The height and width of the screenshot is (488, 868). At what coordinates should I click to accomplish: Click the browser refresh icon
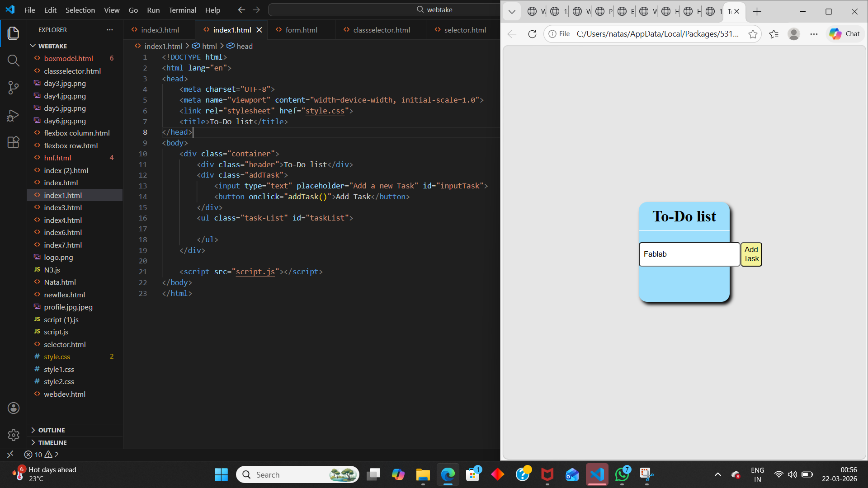click(532, 34)
